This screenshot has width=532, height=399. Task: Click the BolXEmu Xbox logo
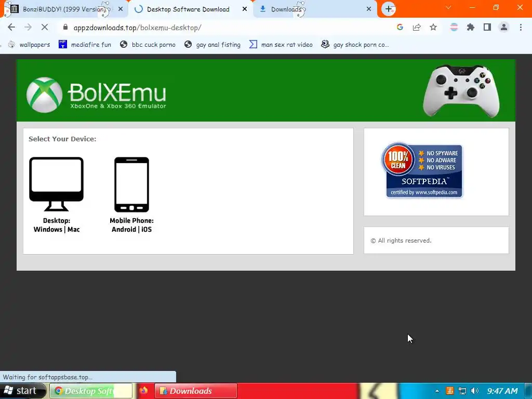click(x=96, y=95)
